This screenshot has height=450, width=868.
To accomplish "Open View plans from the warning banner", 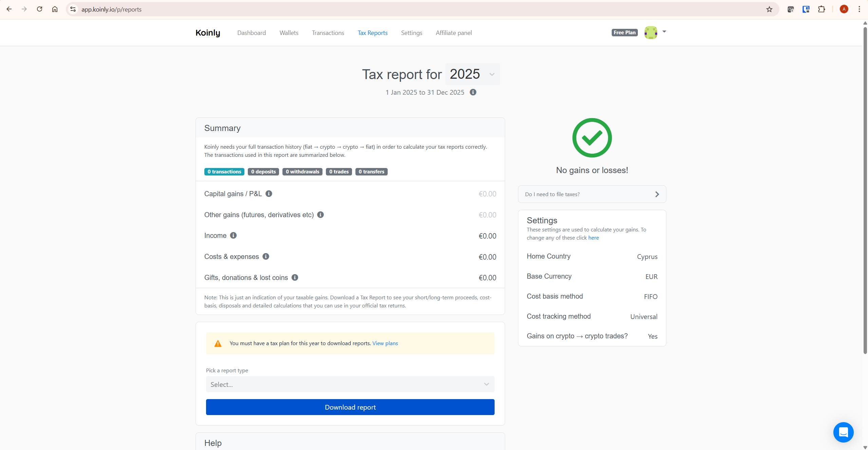I will tap(385, 343).
